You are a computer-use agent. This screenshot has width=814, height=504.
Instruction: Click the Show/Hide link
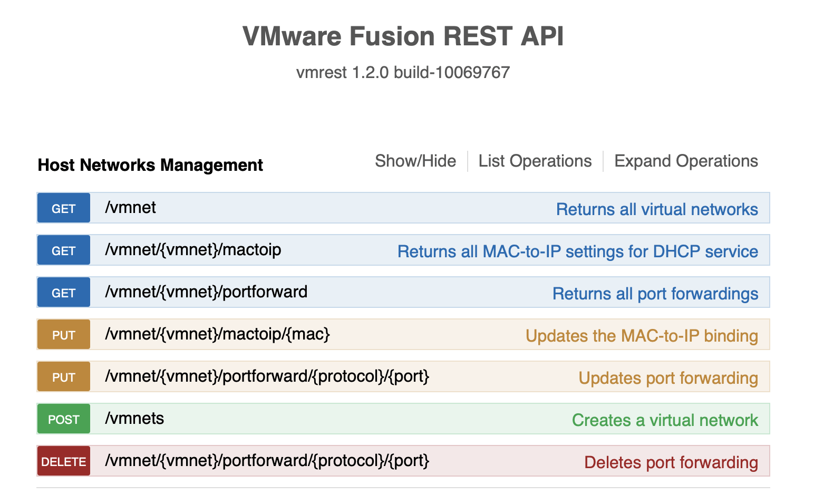[x=415, y=161]
